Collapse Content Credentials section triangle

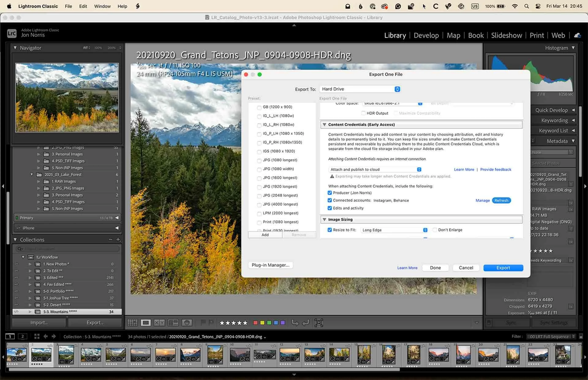point(324,125)
